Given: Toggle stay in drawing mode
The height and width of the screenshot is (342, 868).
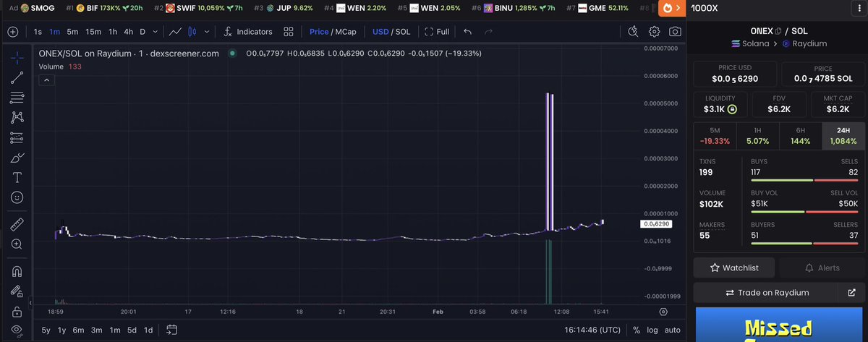Looking at the screenshot, I should (17, 291).
